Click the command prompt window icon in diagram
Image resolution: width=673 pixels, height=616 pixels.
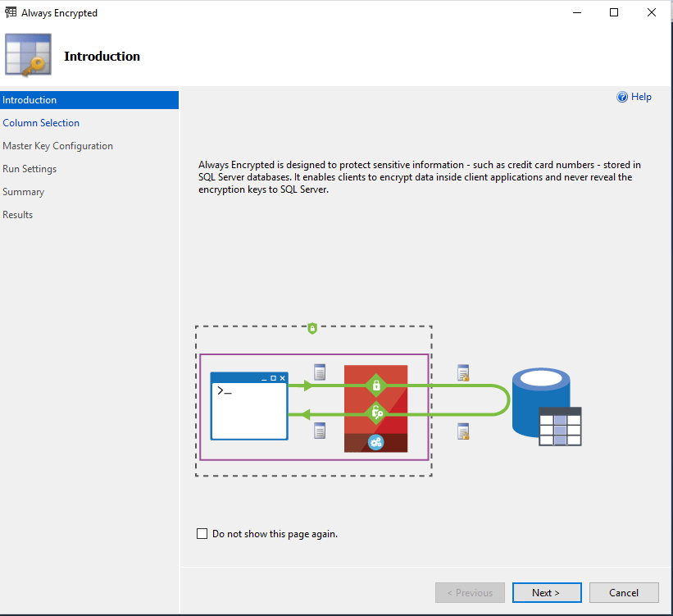(249, 406)
